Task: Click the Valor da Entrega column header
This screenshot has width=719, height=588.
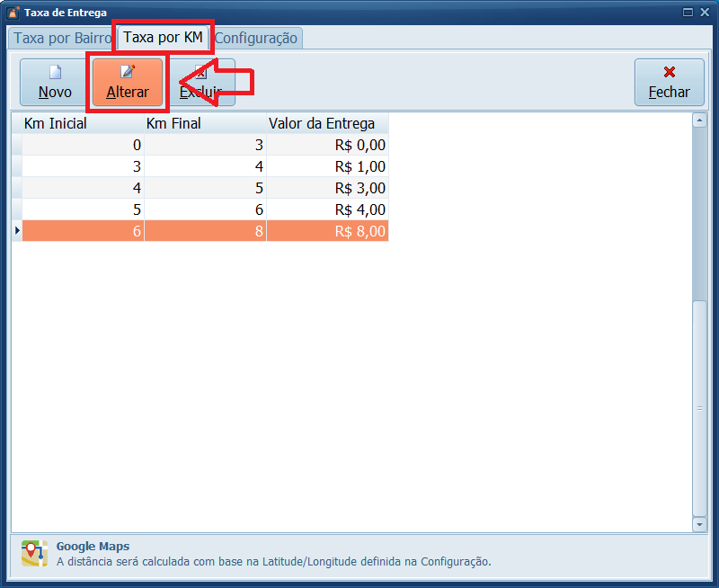Action: (x=322, y=123)
